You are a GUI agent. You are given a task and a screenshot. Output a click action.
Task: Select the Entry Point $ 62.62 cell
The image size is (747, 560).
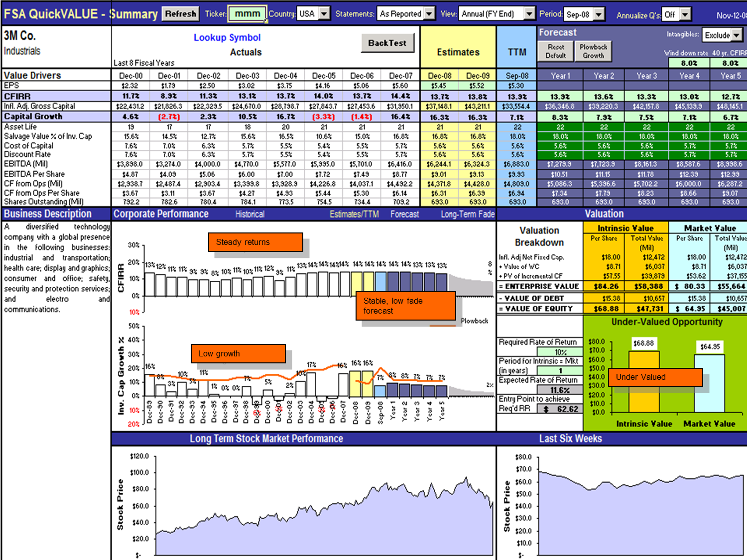click(x=560, y=409)
